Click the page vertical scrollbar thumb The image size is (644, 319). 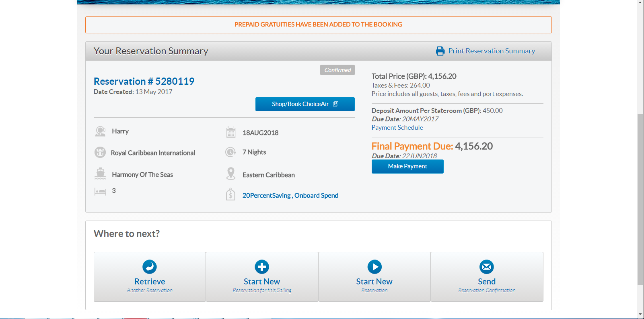pos(640,199)
